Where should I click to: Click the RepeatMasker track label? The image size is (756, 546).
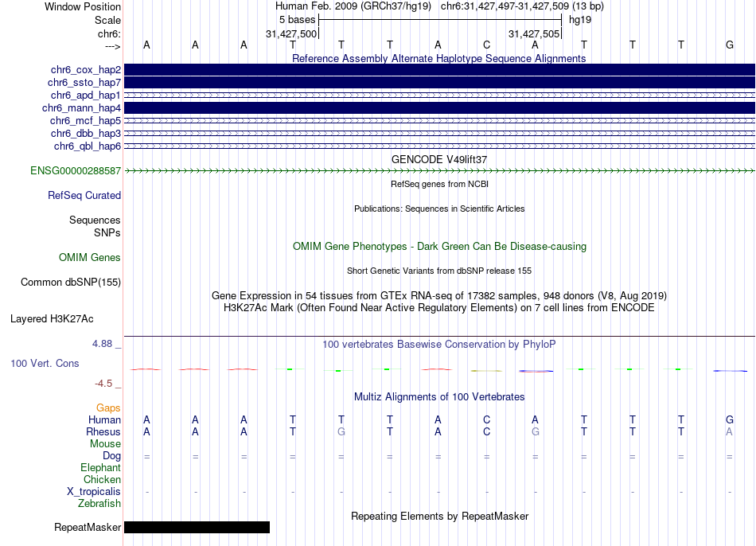[x=88, y=528]
